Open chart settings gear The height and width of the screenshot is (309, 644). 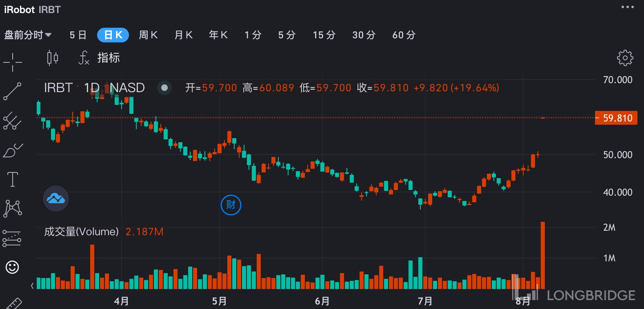tap(625, 58)
